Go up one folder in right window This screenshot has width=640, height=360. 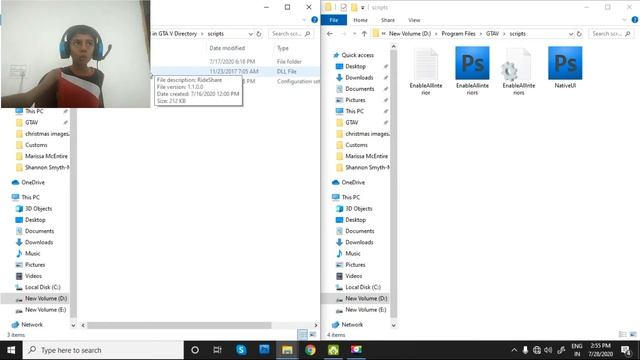364,34
